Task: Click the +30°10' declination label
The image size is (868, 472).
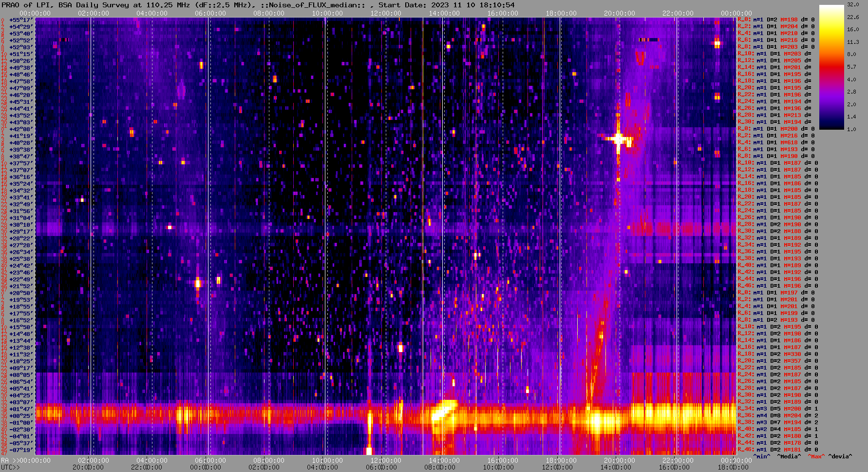Action: 20,224
